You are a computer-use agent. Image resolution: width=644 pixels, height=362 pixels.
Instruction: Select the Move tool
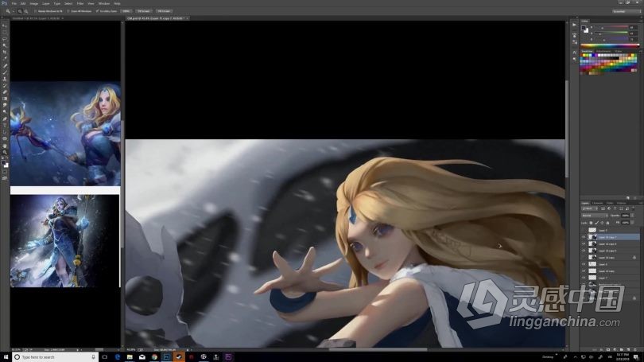click(x=5, y=25)
